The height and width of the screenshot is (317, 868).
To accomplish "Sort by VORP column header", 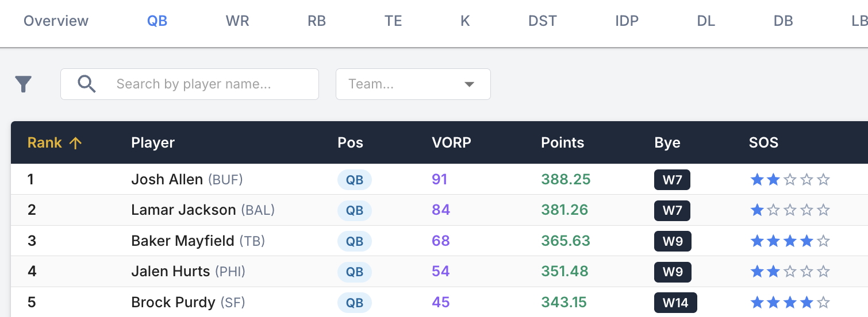I will (x=451, y=143).
